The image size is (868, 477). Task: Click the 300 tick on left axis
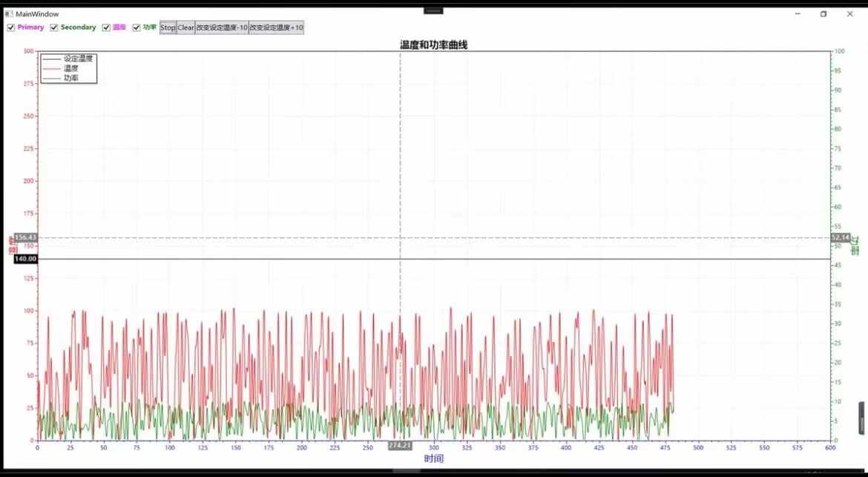pos(29,51)
